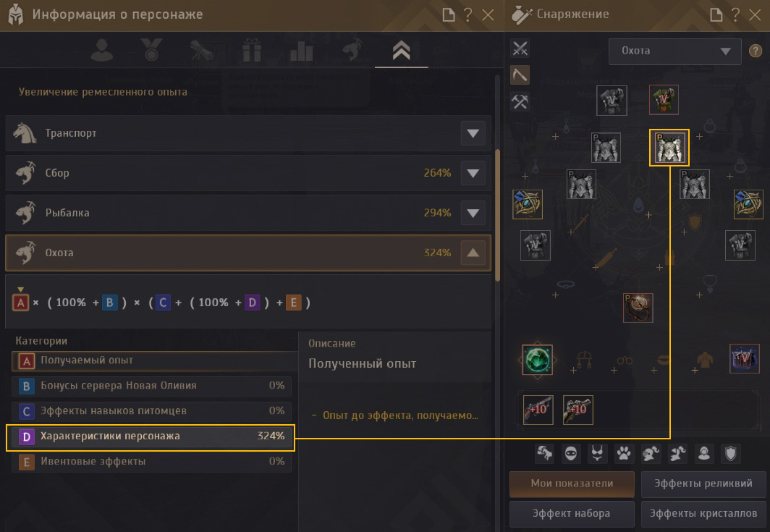Open the medal tab in character info
This screenshot has width=770, height=532.
click(151, 50)
